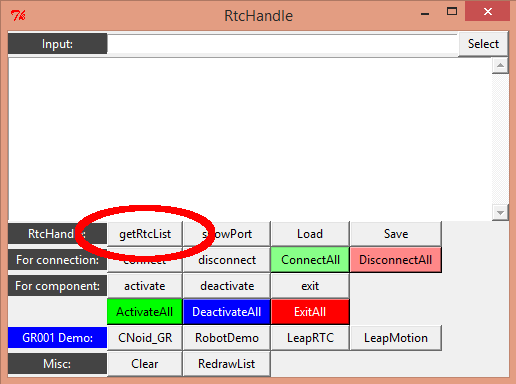Click the 'GR001 Demo:' blue label
Viewport: 516px width, 384px height.
[57, 338]
